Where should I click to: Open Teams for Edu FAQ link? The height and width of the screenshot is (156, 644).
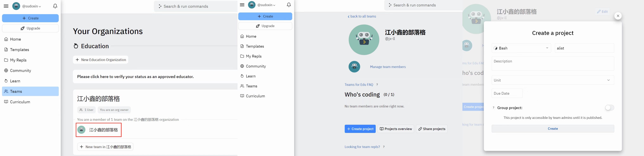pos(359,85)
